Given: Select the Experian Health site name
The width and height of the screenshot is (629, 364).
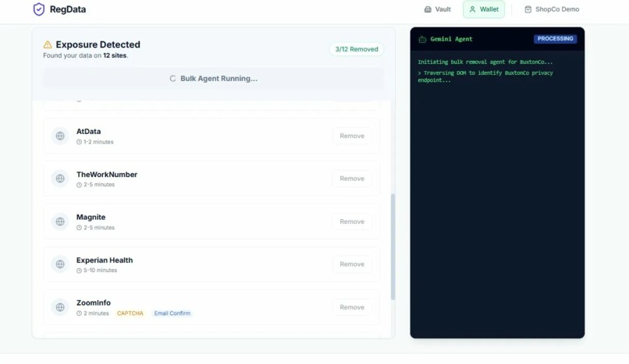Looking at the screenshot, I should click(105, 260).
